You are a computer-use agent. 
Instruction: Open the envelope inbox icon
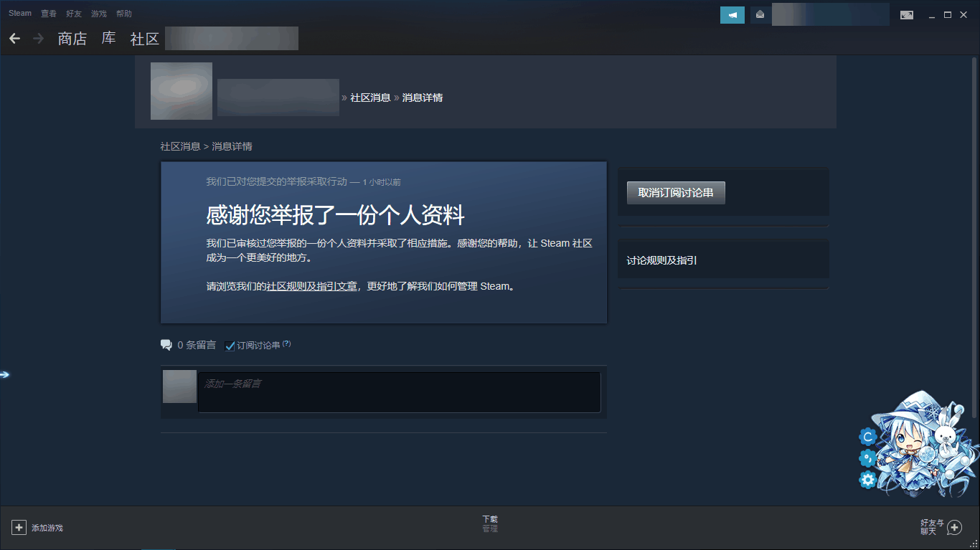pyautogui.click(x=760, y=15)
